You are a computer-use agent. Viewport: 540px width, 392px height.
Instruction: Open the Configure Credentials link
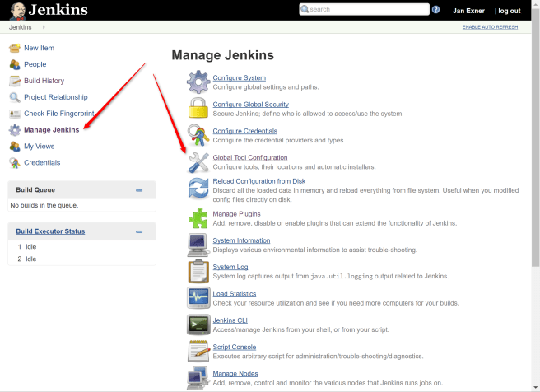[244, 131]
